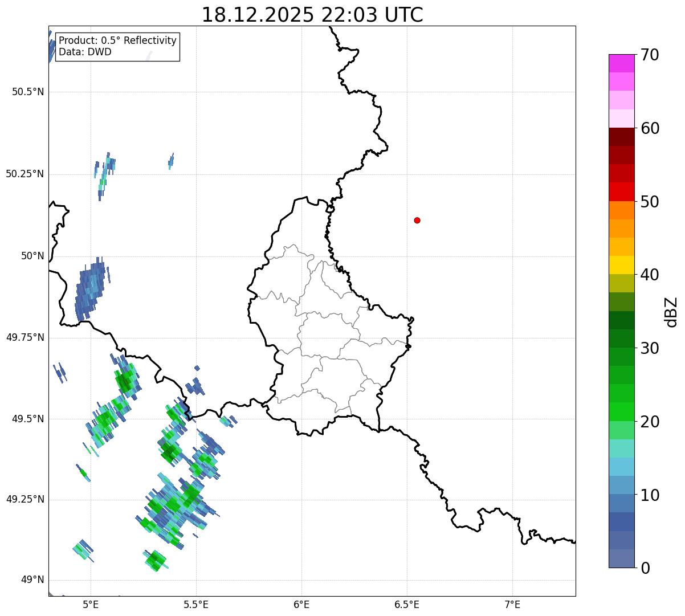Image resolution: width=685 pixels, height=616 pixels.
Task: Click the olive colorbar segment below 40
Action: [x=621, y=283]
